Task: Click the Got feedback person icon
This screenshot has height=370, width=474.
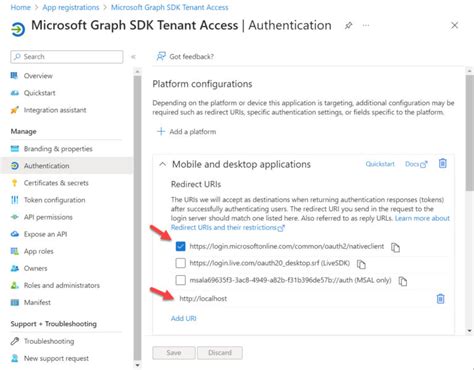Action: point(161,56)
